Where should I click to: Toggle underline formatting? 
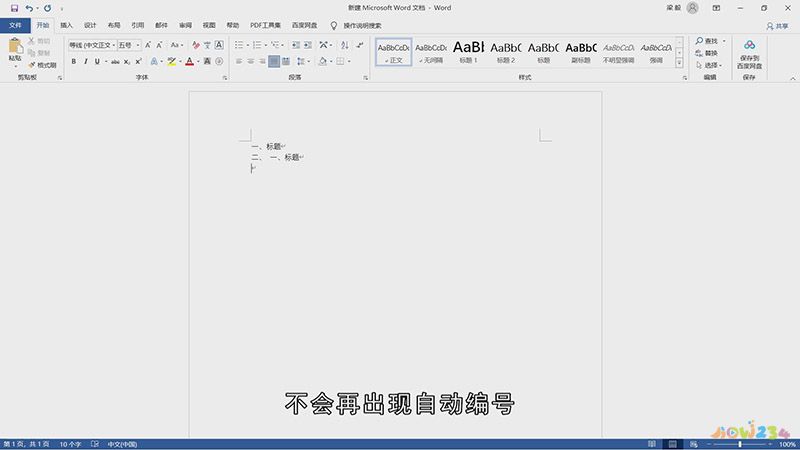pyautogui.click(x=97, y=62)
